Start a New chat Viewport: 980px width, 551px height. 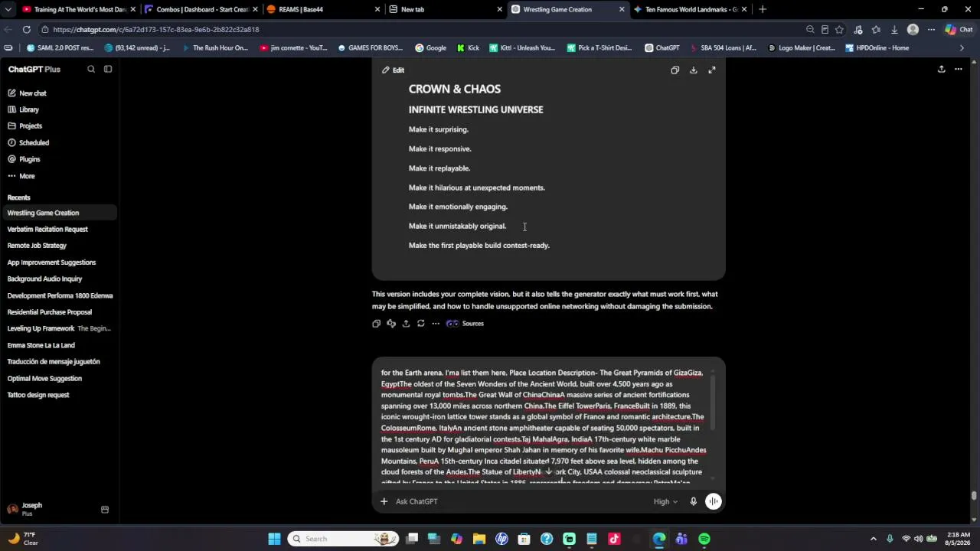[x=33, y=93]
